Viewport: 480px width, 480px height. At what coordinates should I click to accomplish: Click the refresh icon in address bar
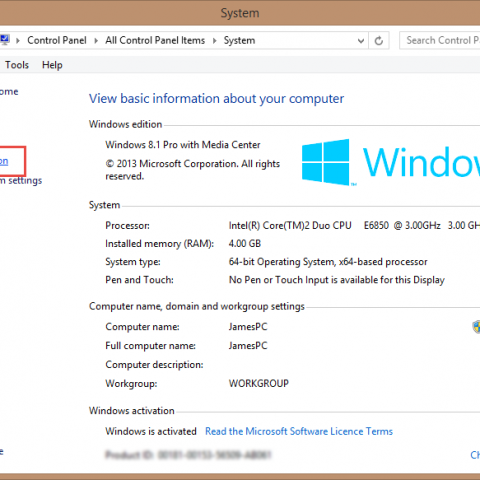click(379, 41)
